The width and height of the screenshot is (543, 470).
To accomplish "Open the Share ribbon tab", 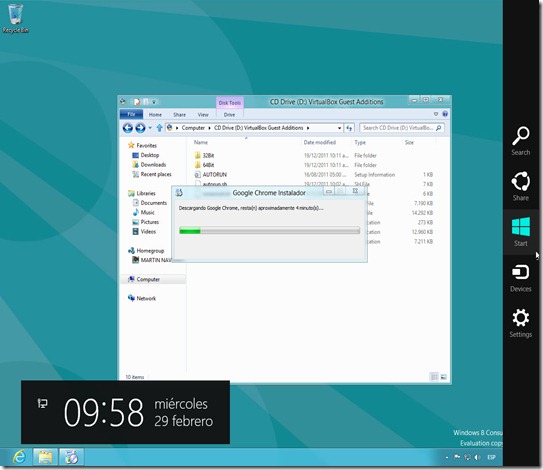I will pyautogui.click(x=179, y=115).
